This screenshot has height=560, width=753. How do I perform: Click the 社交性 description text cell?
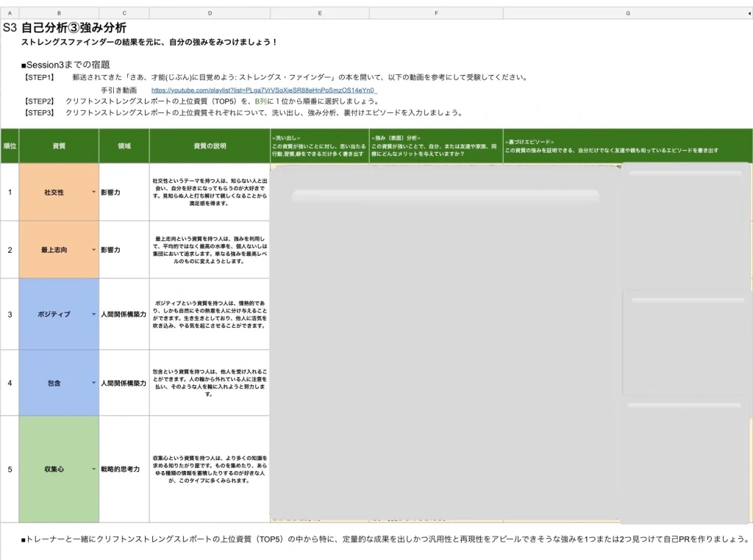pyautogui.click(x=210, y=192)
